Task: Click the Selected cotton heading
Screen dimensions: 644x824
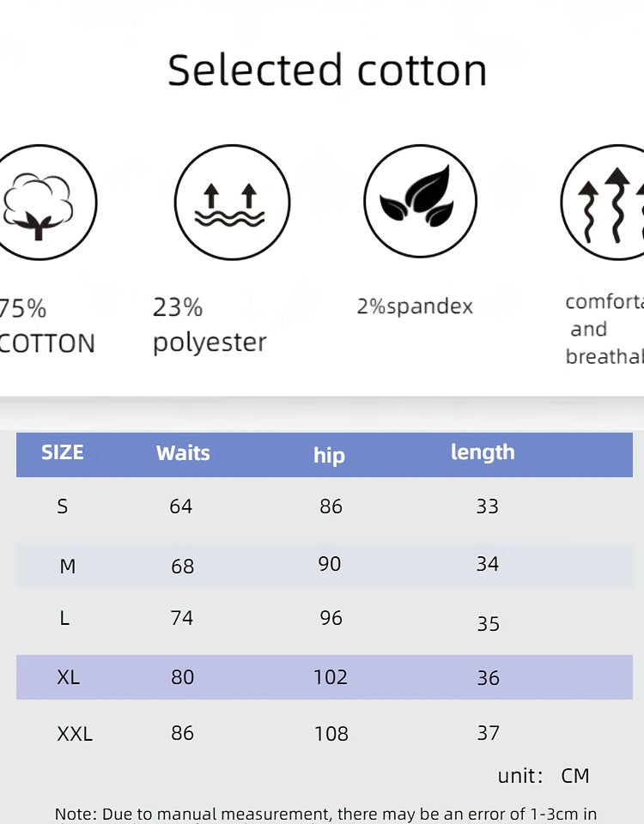Action: coord(327,70)
